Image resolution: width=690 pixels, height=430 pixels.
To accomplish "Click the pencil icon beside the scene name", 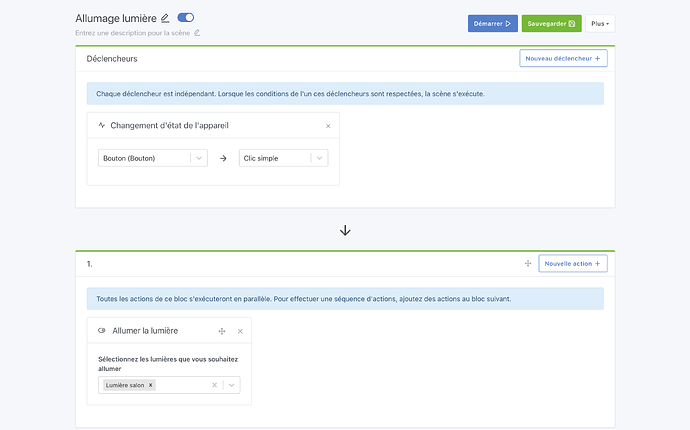I will 165,18.
